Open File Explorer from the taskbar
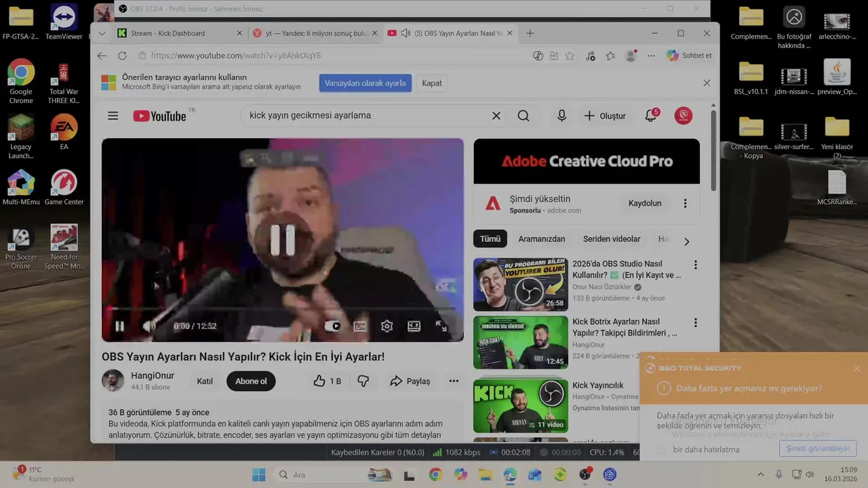The image size is (868, 488). coord(485,474)
